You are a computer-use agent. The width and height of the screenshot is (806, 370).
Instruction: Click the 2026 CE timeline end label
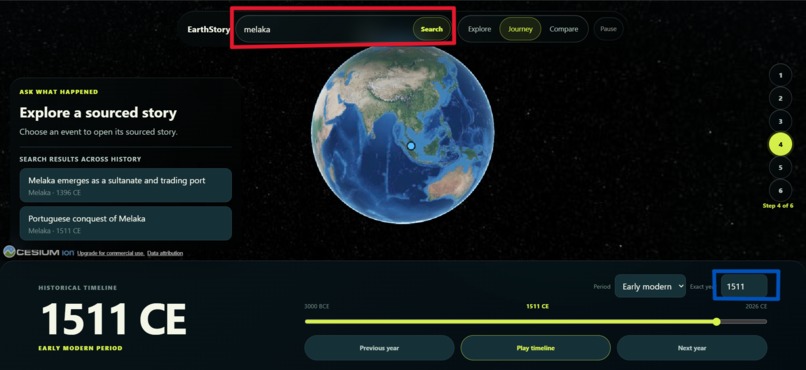(x=756, y=307)
